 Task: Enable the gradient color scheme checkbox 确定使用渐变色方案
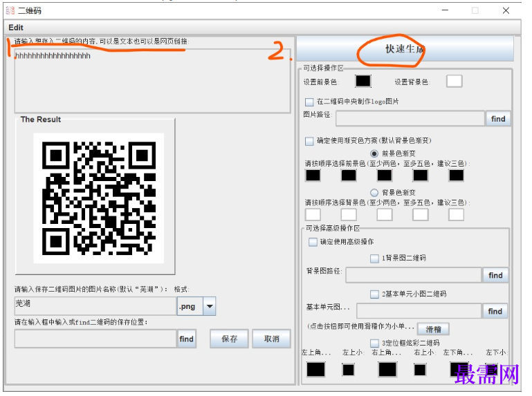(309, 141)
